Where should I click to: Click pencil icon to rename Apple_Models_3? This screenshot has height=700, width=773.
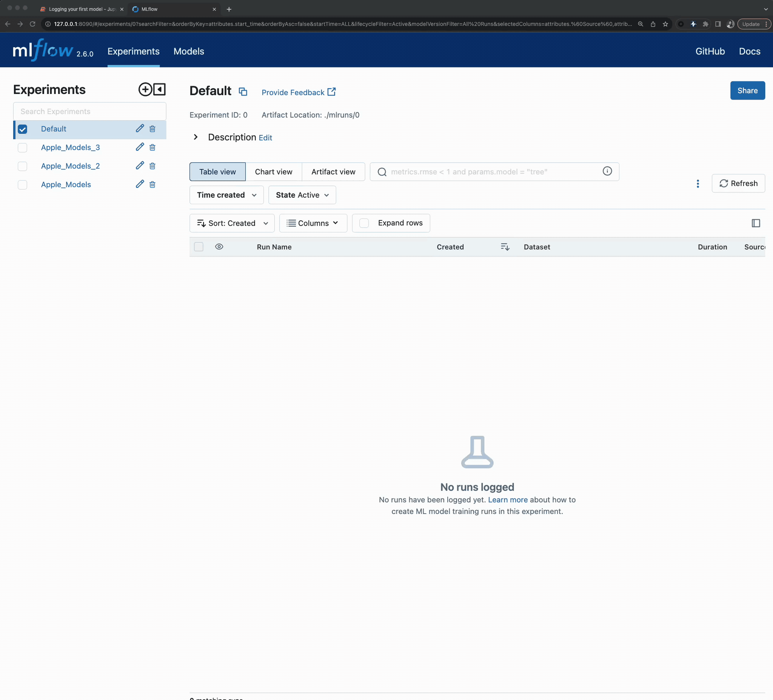point(140,147)
